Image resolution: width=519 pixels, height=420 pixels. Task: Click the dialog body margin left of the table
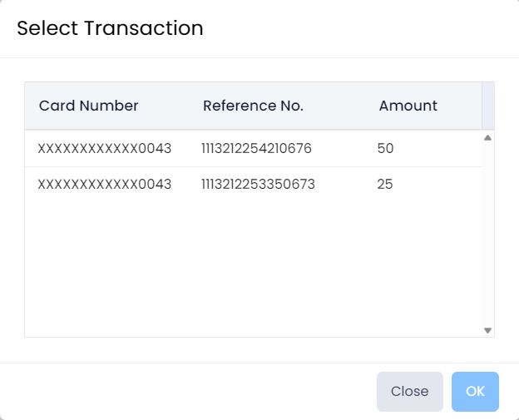tap(12, 208)
